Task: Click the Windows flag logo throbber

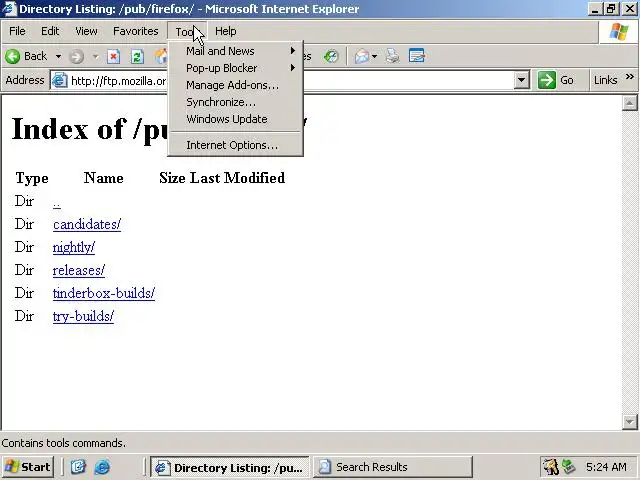Action: (x=619, y=31)
